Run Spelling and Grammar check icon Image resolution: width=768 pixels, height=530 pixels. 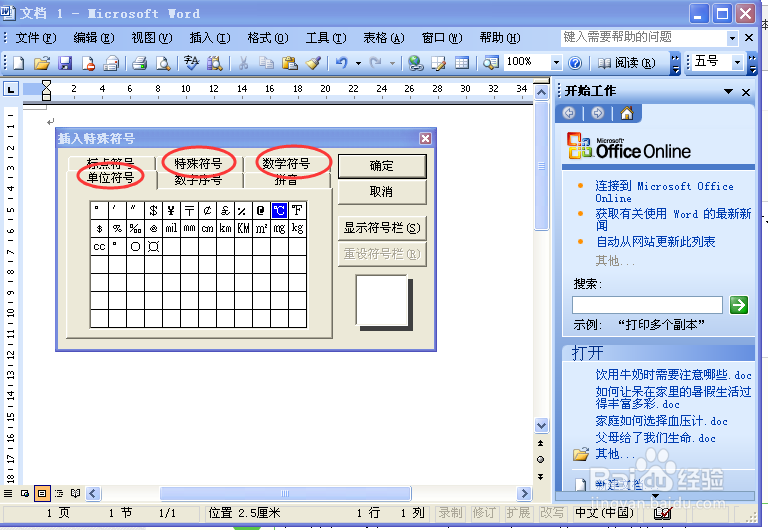tap(191, 63)
